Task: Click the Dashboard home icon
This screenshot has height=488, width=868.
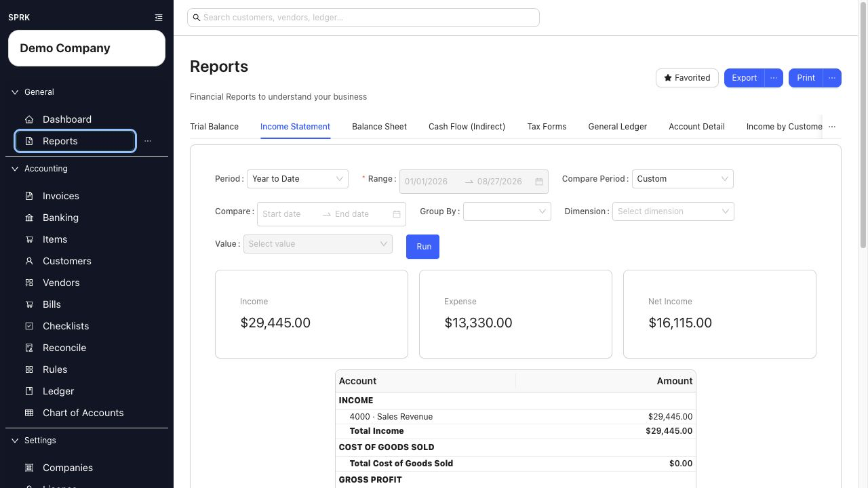Action: tap(29, 119)
